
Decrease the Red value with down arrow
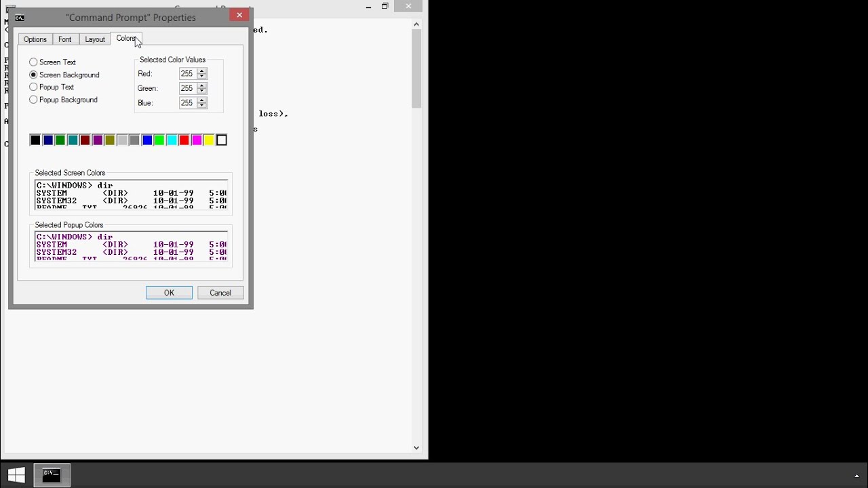click(x=202, y=77)
